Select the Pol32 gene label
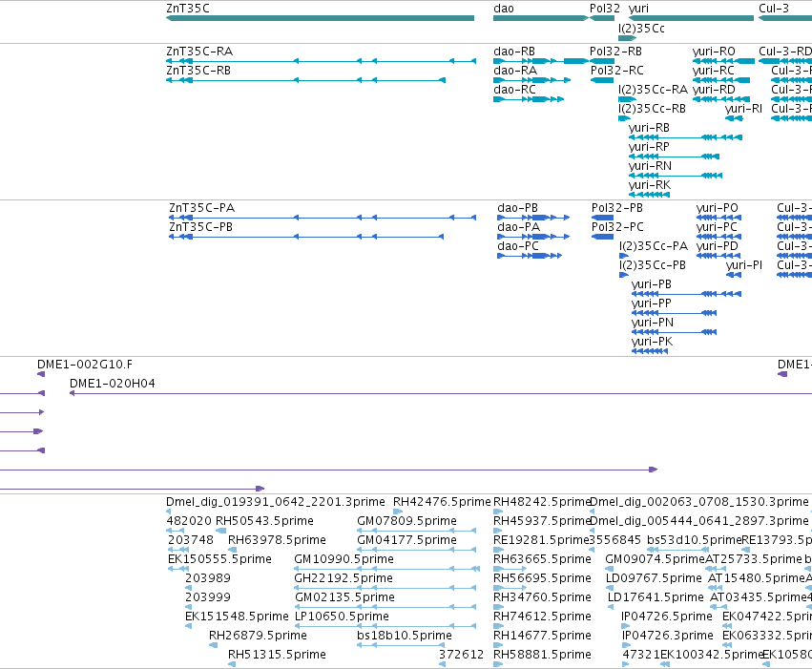This screenshot has height=669, width=812. click(604, 9)
